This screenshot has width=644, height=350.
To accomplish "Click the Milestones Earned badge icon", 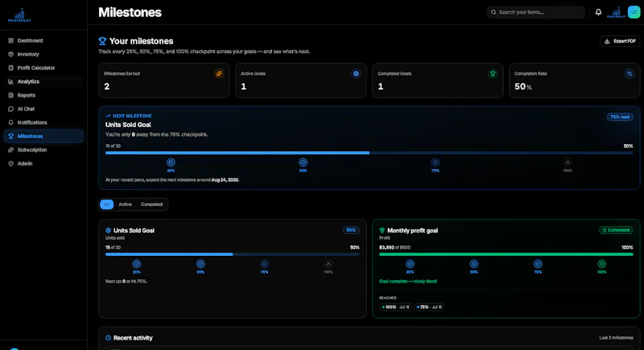I will [x=219, y=74].
